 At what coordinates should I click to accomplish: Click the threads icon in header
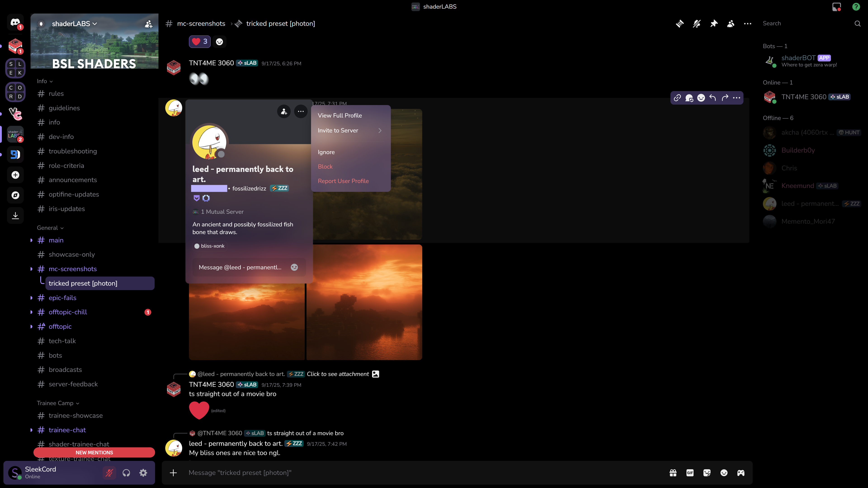point(680,23)
